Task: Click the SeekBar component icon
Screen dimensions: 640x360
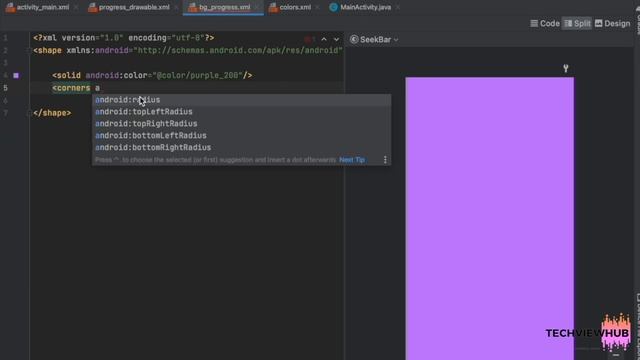Action: click(354, 40)
